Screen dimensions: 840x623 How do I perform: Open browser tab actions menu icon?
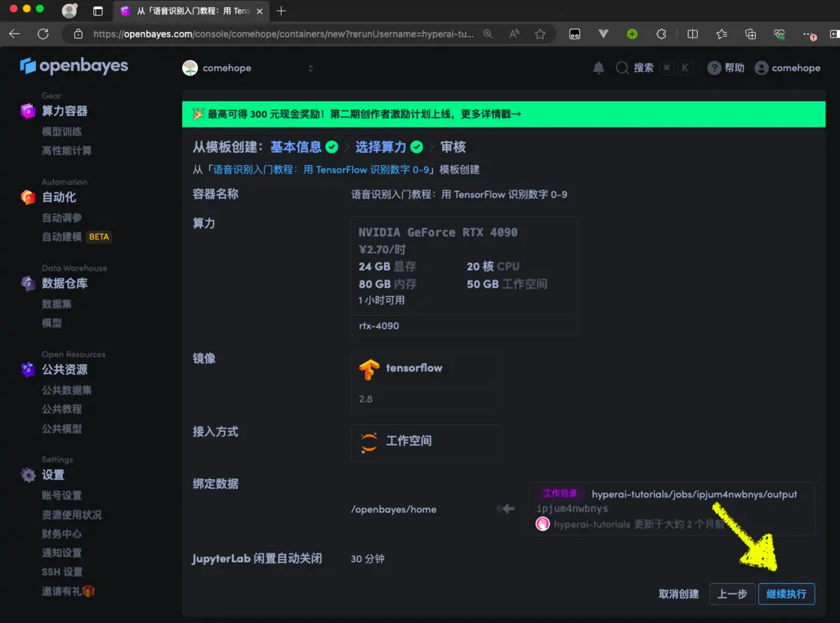(x=97, y=11)
